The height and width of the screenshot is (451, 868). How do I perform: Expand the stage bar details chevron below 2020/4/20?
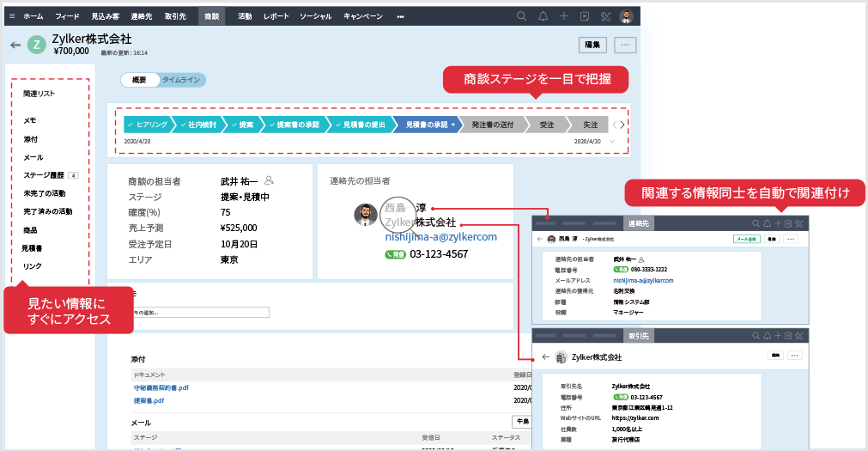click(x=612, y=141)
